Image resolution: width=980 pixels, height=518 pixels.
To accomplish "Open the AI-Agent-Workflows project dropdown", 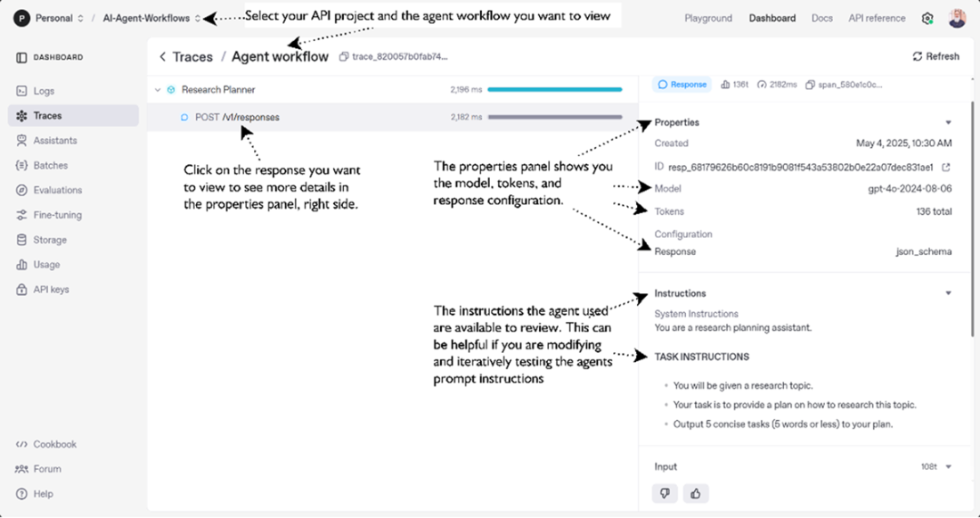I will 151,19.
